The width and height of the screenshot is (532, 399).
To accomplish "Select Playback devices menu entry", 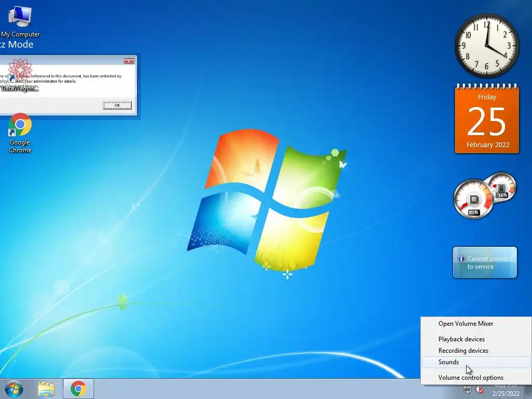I will click(476, 339).
